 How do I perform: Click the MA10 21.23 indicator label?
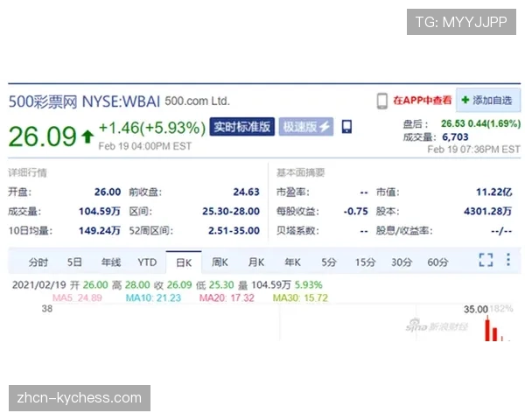tap(153, 297)
